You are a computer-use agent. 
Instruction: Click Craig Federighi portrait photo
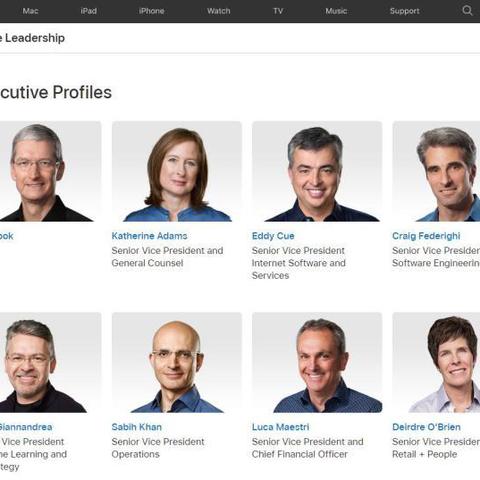(436, 171)
